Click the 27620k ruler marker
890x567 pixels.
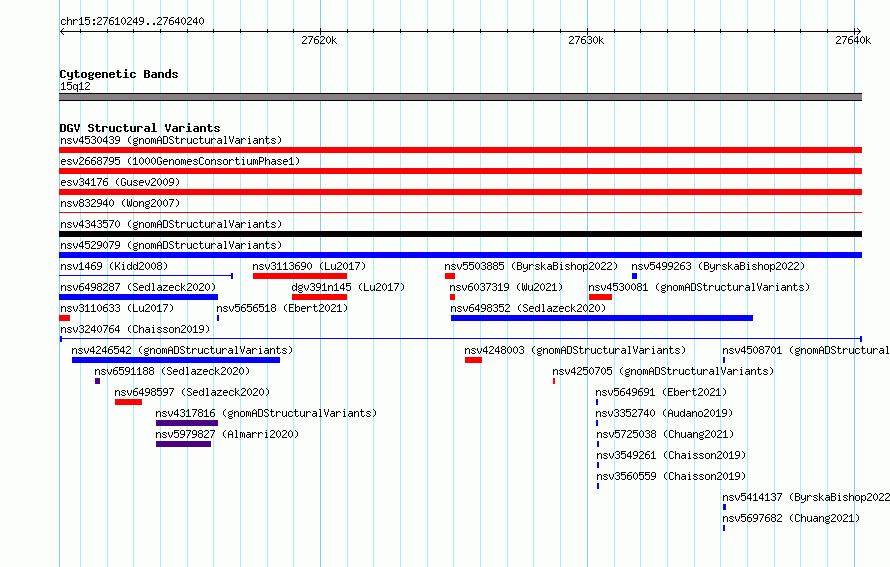coord(319,40)
